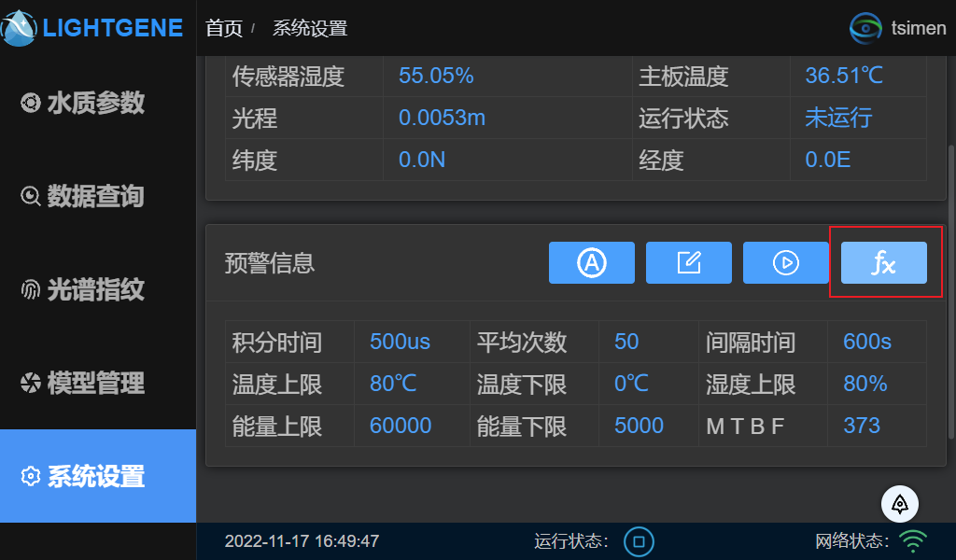This screenshot has height=560, width=956.
Task: Click the 网络状态 wifi icon
Action: [x=913, y=541]
